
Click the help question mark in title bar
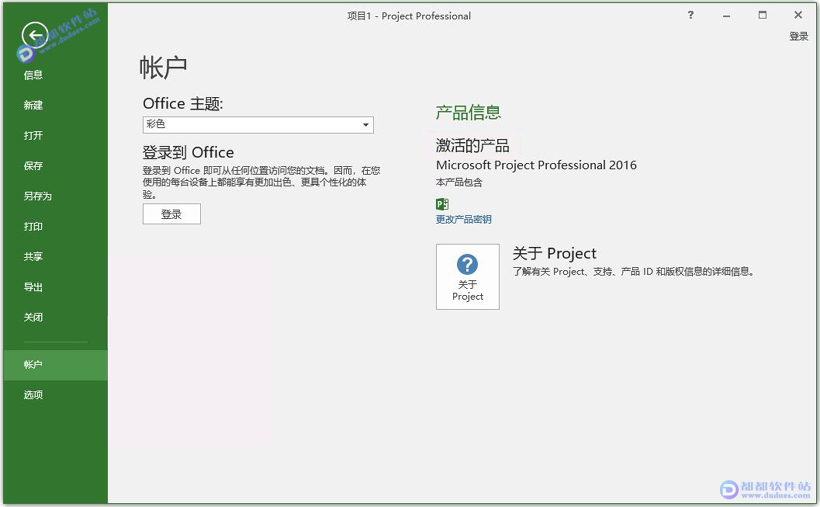click(x=690, y=15)
